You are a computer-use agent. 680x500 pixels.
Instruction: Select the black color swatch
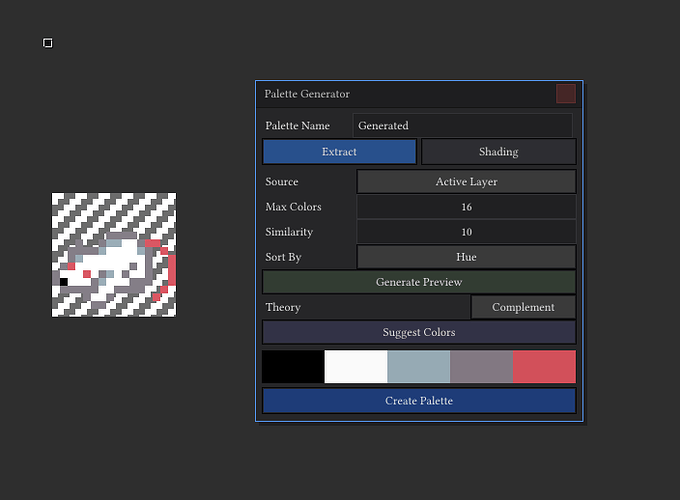[x=293, y=367]
